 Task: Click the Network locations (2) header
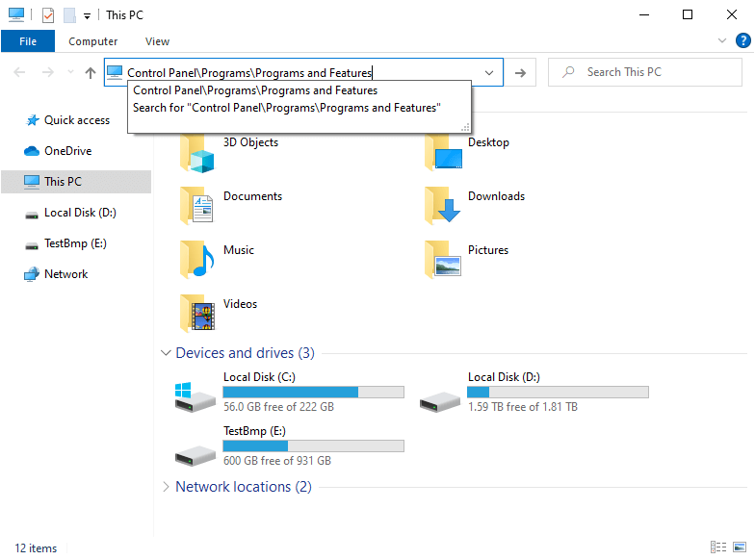coord(244,487)
